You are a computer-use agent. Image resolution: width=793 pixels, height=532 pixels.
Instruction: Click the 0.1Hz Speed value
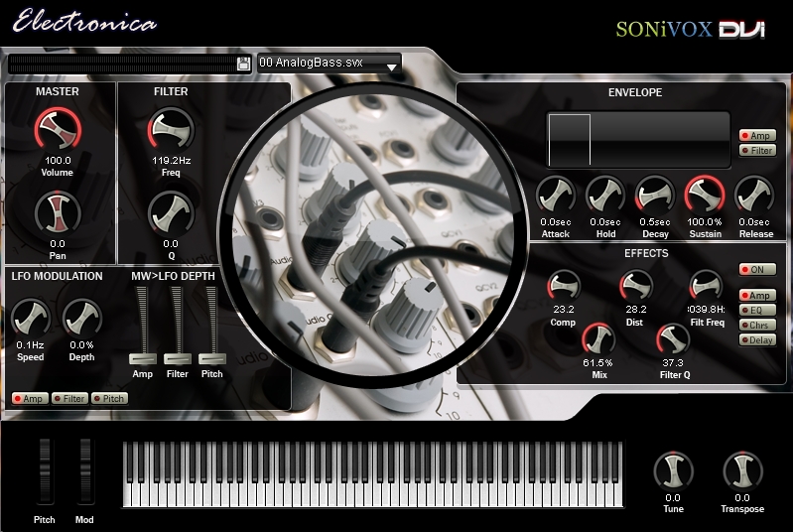pos(31,344)
